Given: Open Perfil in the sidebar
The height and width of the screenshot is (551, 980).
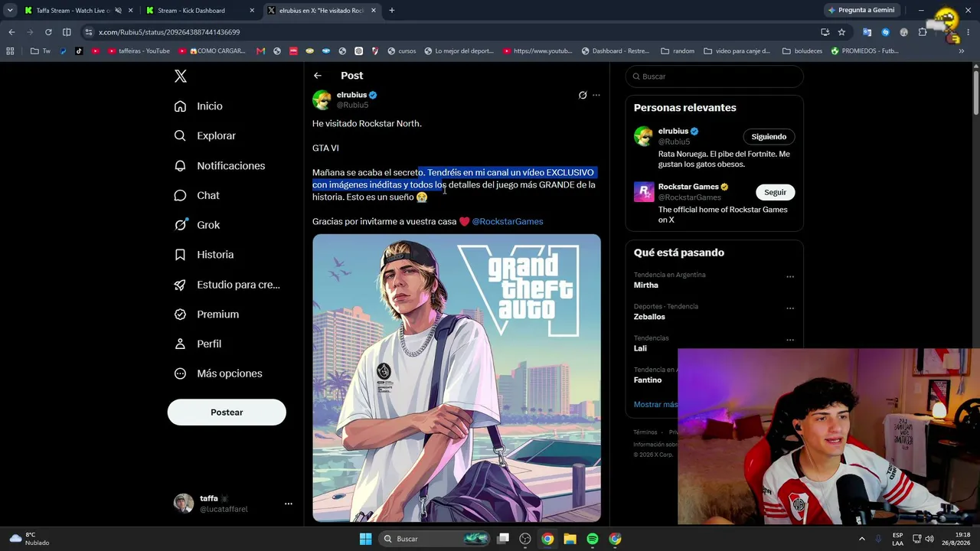Looking at the screenshot, I should pyautogui.click(x=198, y=344).
